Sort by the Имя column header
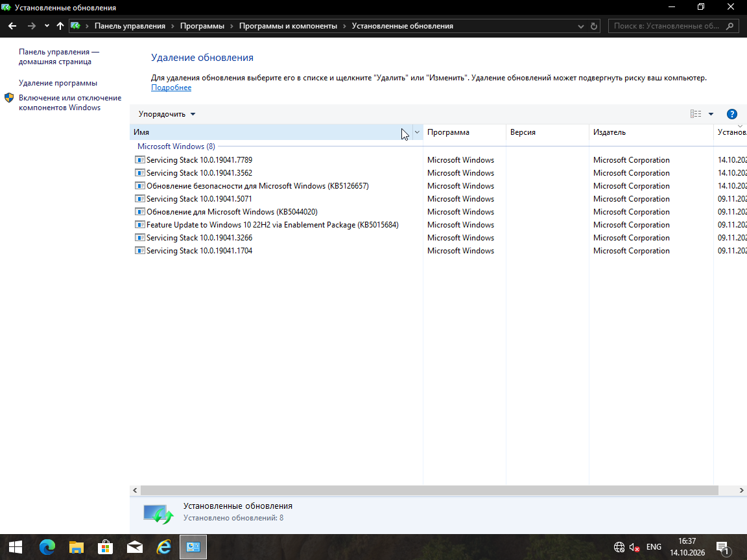The width and height of the screenshot is (747, 560). pyautogui.click(x=270, y=132)
